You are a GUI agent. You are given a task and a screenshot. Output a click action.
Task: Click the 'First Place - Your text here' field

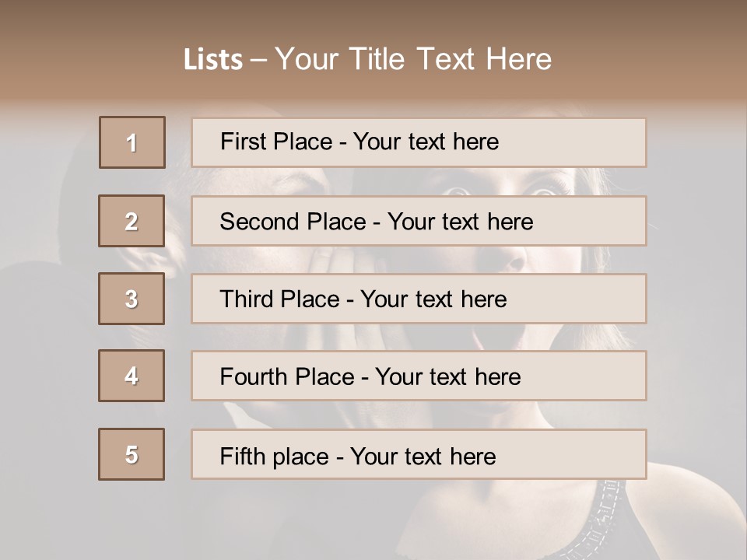(419, 142)
